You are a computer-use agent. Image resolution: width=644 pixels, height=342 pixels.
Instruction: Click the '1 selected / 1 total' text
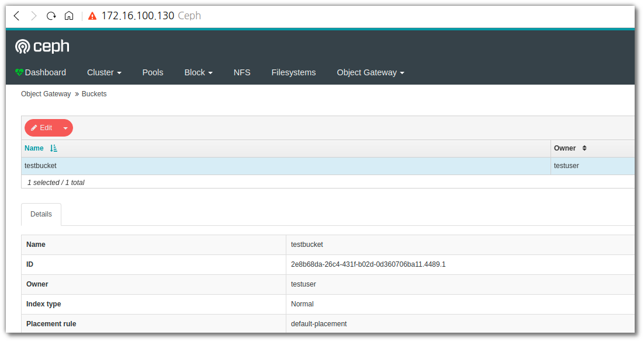click(56, 183)
